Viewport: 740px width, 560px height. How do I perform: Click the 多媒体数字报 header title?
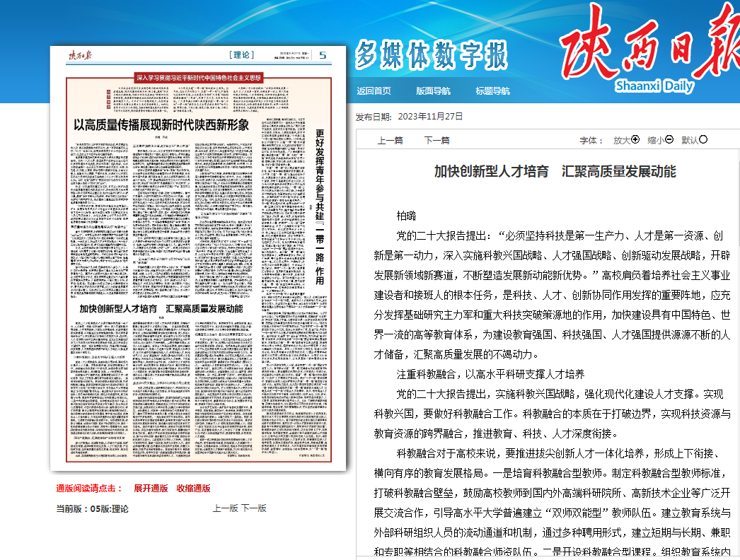point(432,54)
